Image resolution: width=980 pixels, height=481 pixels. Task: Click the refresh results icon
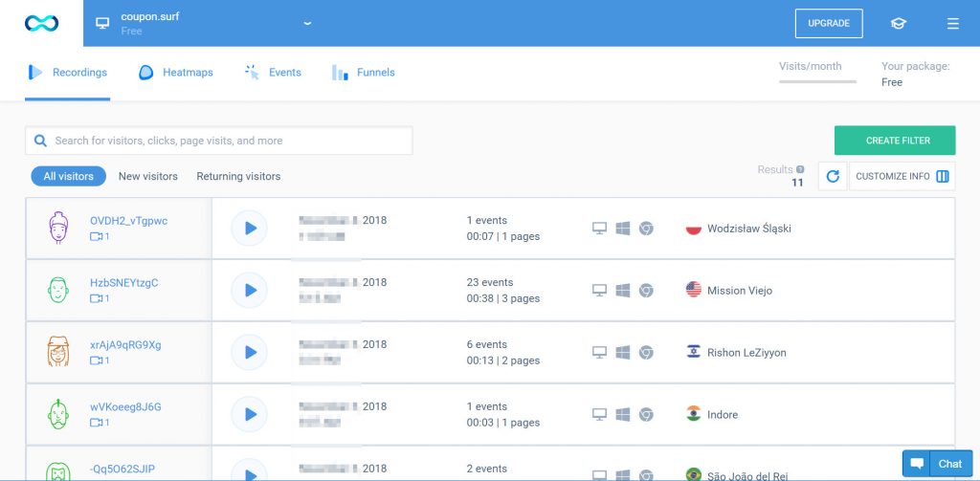(x=833, y=176)
